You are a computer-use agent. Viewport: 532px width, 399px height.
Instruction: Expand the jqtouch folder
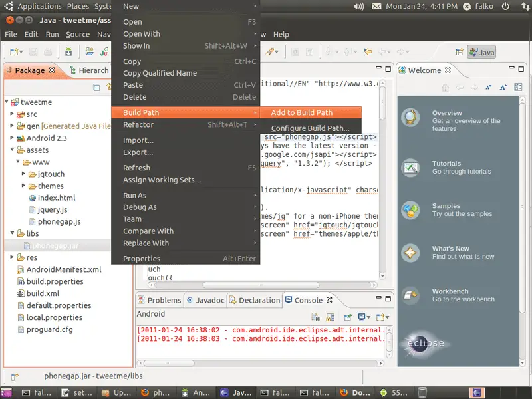23,174
